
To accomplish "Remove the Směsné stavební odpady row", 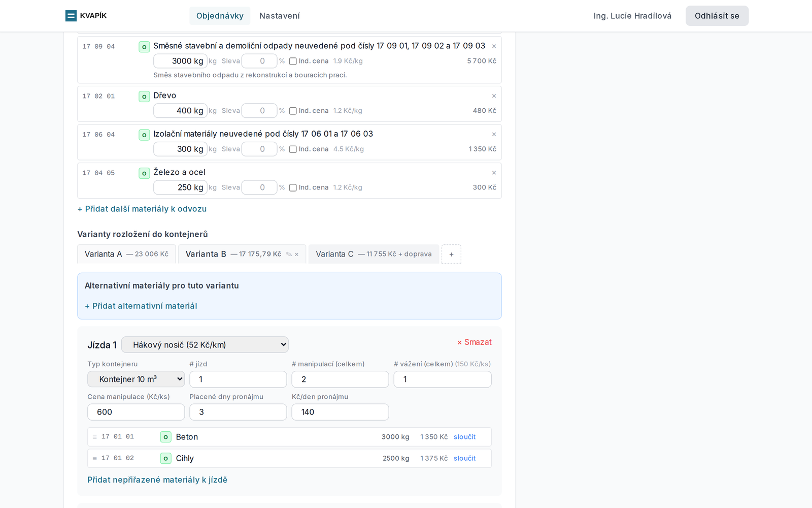I will 494,46.
